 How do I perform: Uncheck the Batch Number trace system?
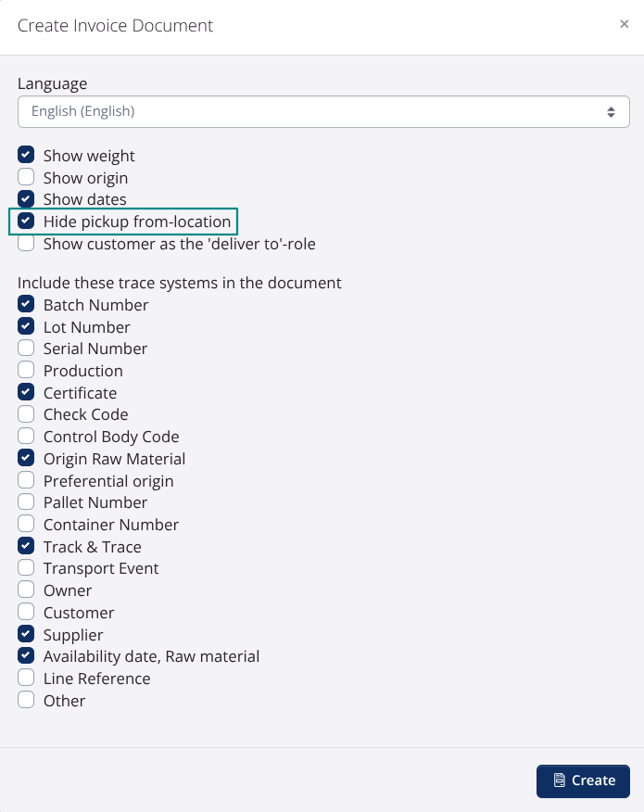(x=26, y=305)
